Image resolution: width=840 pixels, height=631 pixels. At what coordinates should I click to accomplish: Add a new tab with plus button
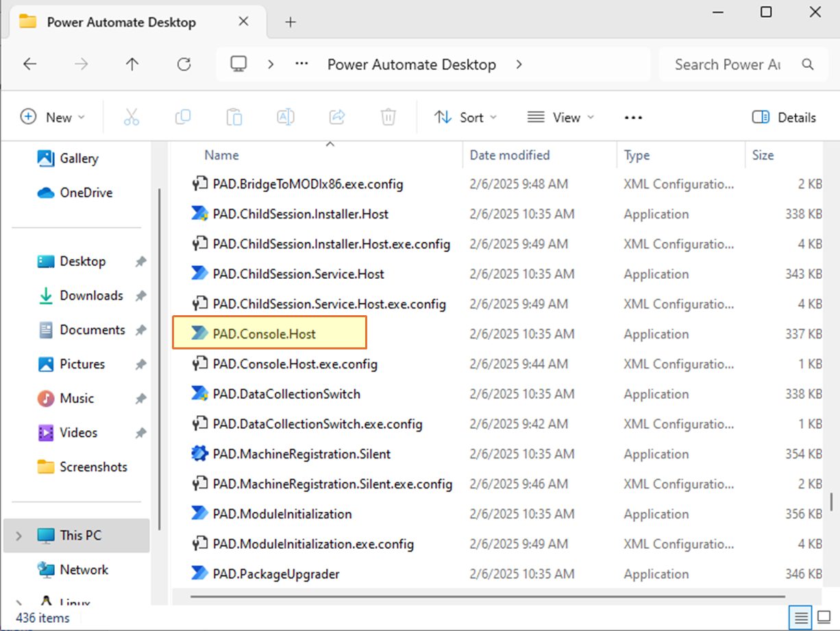click(x=291, y=22)
